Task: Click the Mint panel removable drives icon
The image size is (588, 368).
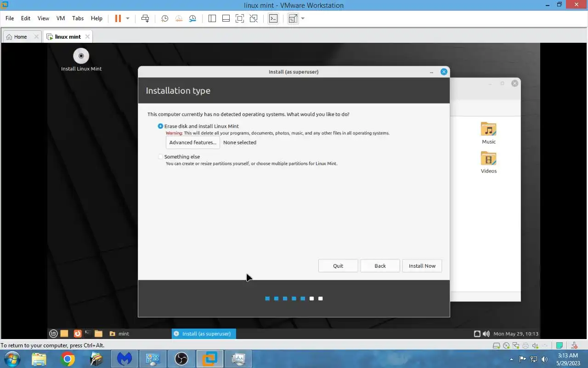Action: tap(477, 333)
